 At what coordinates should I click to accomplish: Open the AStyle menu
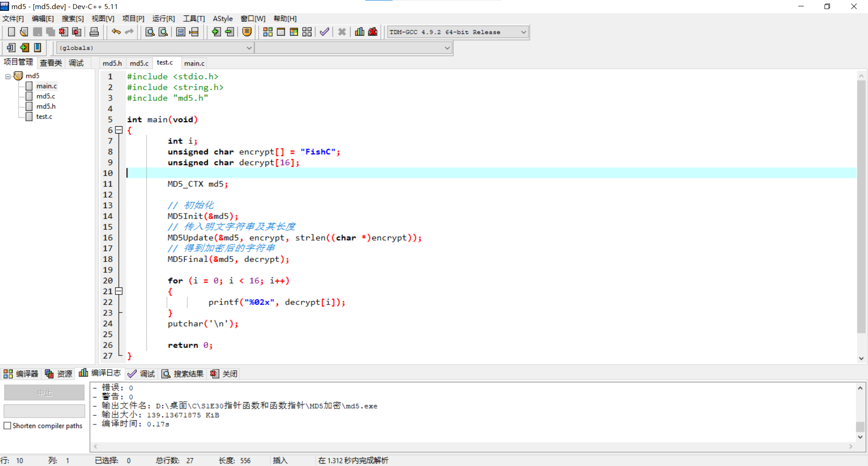pos(223,19)
